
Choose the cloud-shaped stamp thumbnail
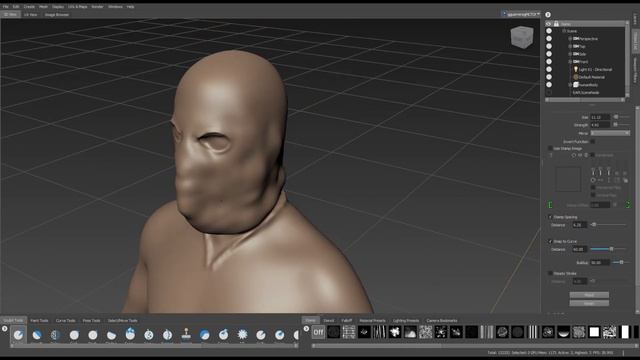click(410, 332)
